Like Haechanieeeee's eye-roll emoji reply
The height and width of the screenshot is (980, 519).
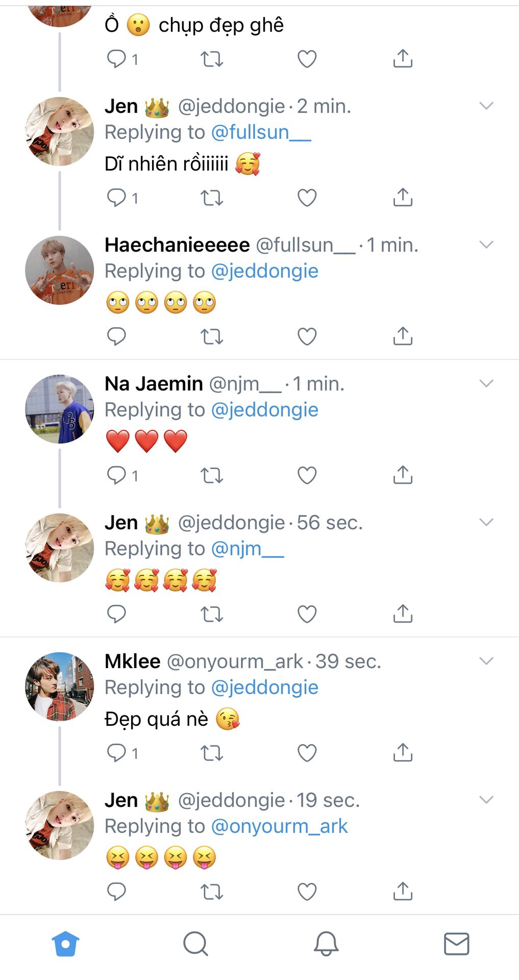pyautogui.click(x=307, y=336)
